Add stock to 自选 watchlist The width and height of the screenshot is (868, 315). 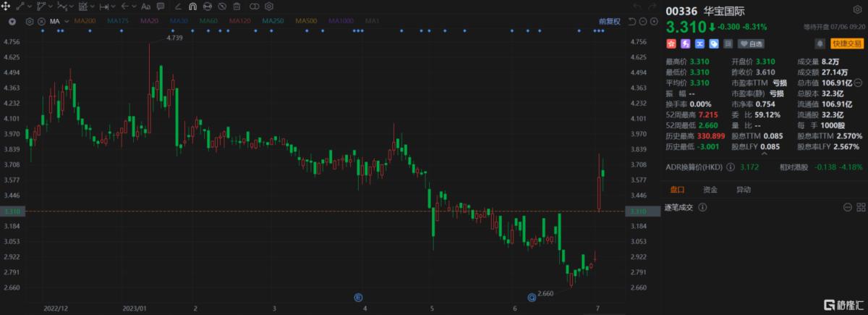click(x=751, y=43)
